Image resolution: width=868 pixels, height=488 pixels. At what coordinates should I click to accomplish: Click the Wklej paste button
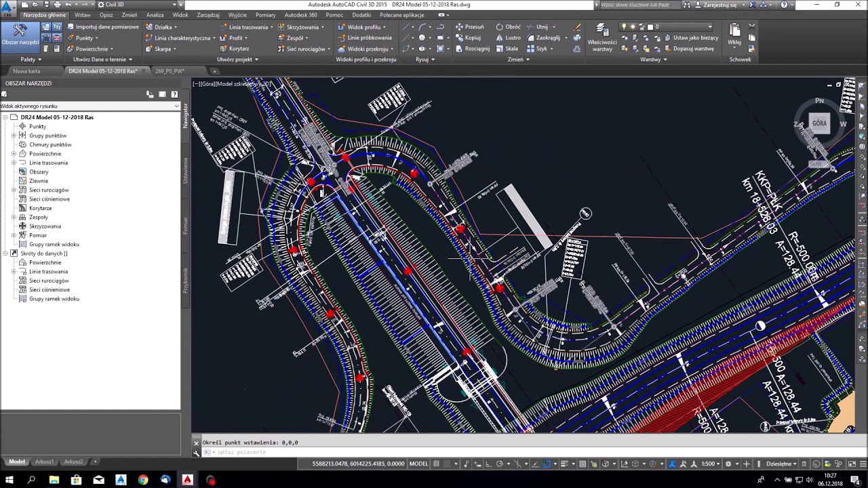coord(734,35)
